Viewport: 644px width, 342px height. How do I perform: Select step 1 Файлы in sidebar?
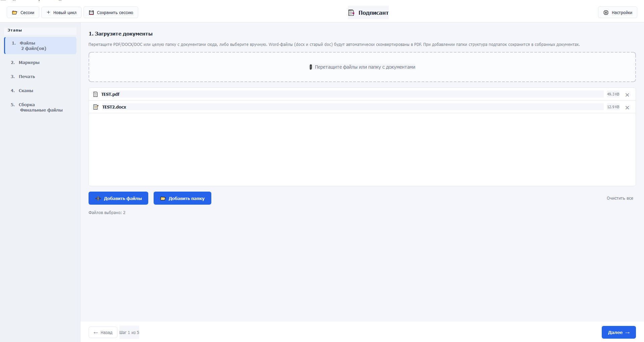pyautogui.click(x=41, y=46)
